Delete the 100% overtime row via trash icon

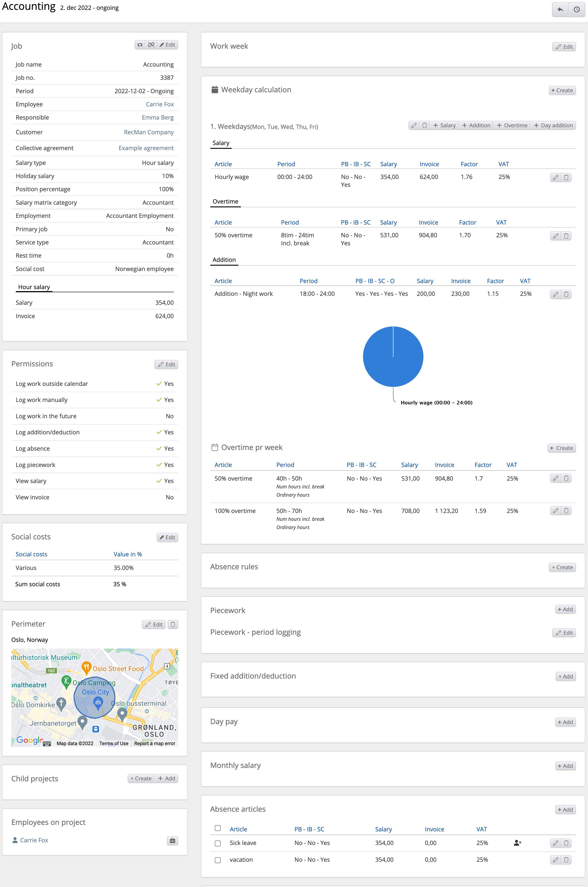[566, 510]
